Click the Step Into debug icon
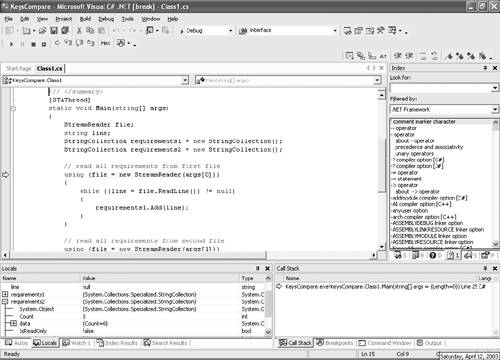The width and height of the screenshot is (500, 360). (x=68, y=43)
